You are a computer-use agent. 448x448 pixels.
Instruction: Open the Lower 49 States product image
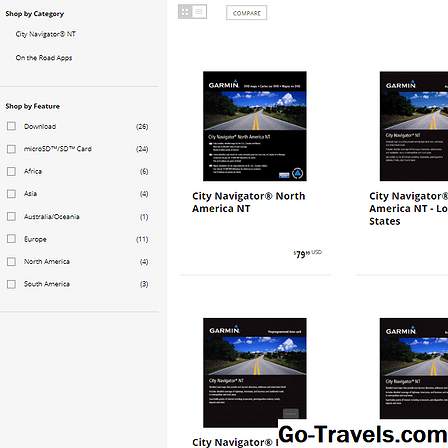click(414, 126)
